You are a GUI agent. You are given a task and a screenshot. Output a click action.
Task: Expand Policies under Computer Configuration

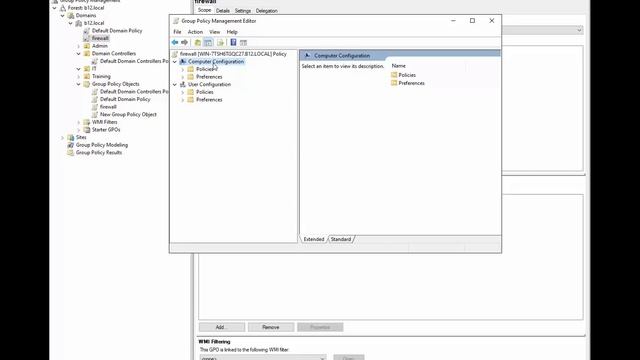(x=182, y=69)
